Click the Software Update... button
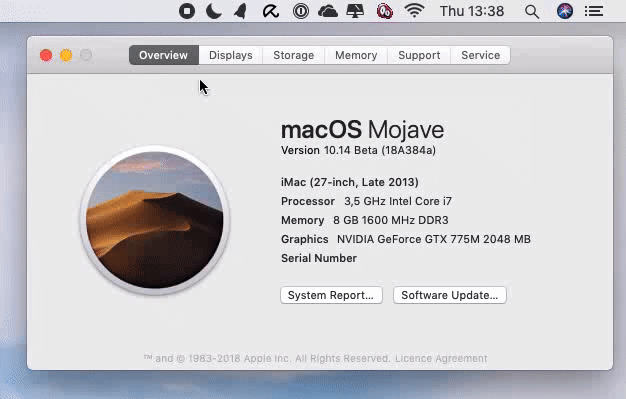Image resolution: width=626 pixels, height=399 pixels. pos(450,295)
